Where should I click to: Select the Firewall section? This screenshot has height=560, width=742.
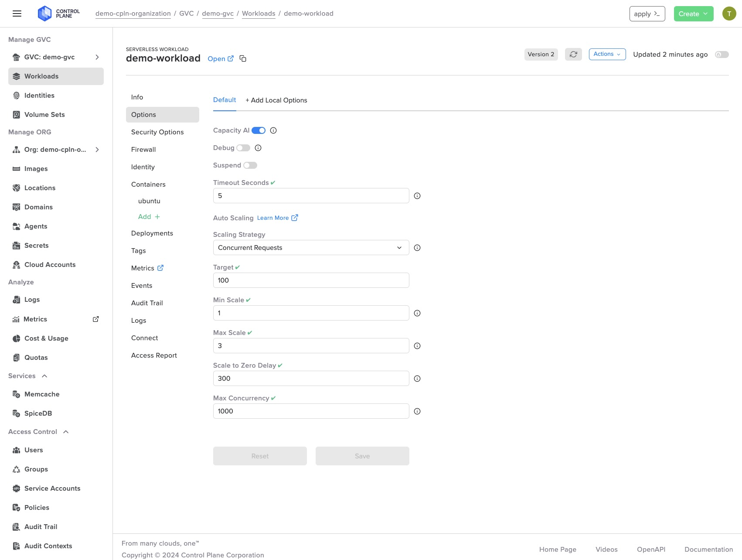point(143,150)
